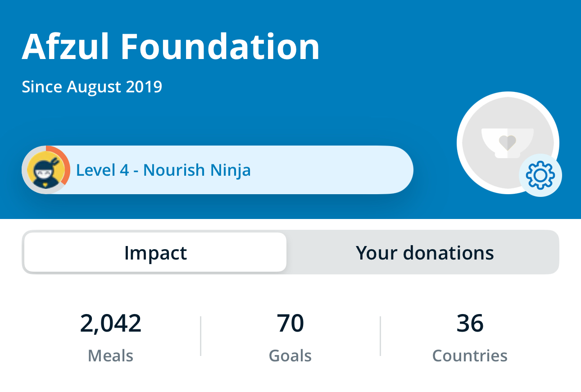
Task: Click the Since August 2019 text
Action: point(92,87)
